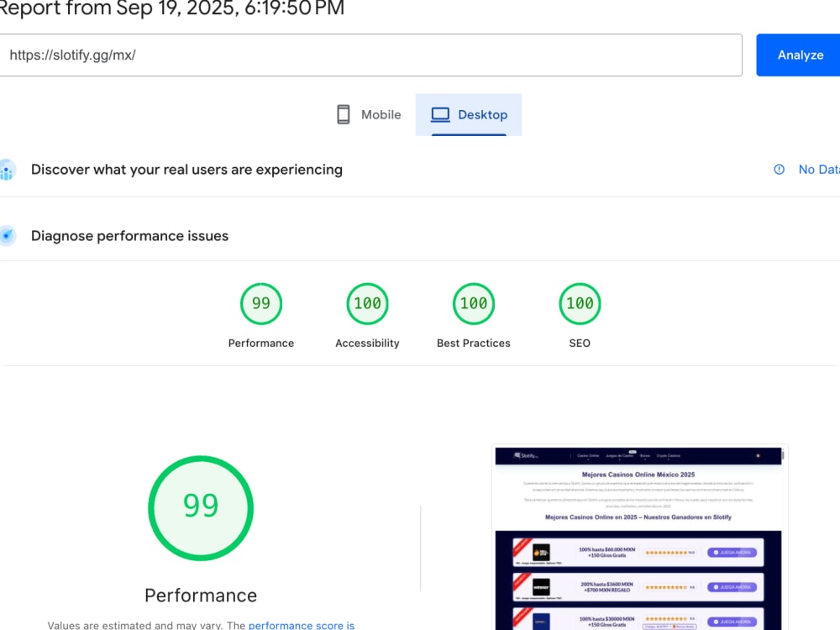Open the No Data link
840x630 pixels.
(818, 170)
